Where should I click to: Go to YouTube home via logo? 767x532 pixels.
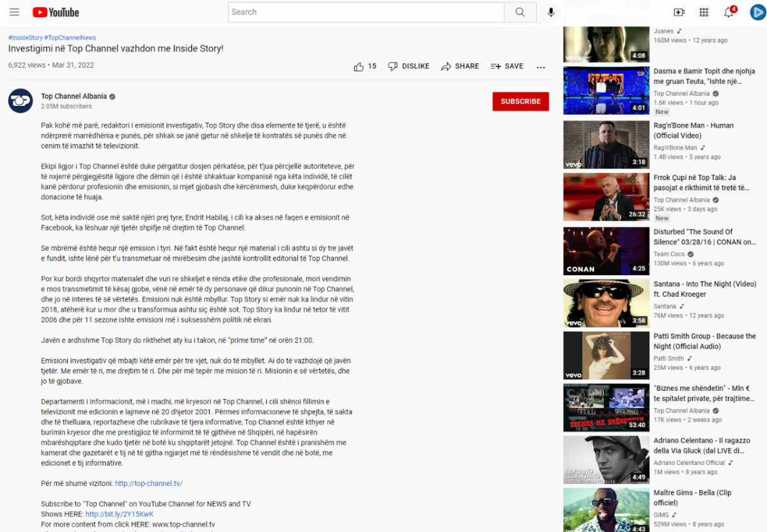point(56,12)
